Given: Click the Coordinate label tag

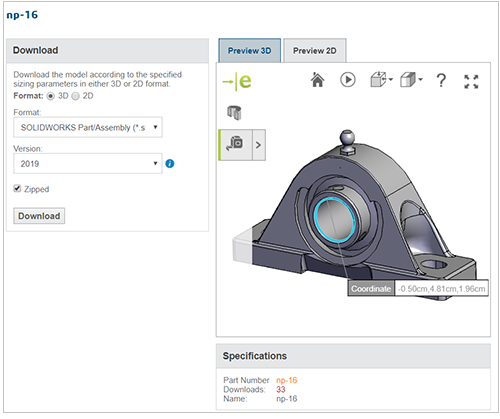Looking at the screenshot, I should pyautogui.click(x=371, y=289).
